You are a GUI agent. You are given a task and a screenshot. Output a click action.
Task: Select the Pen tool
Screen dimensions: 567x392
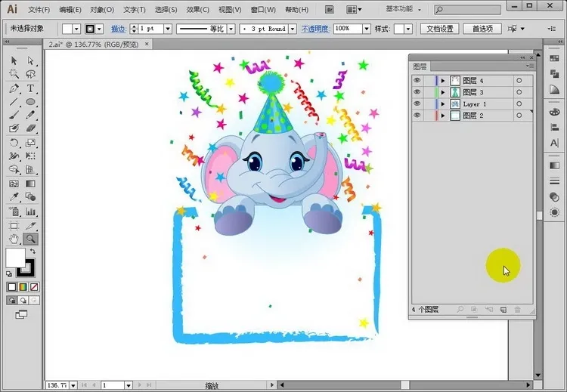[14, 88]
